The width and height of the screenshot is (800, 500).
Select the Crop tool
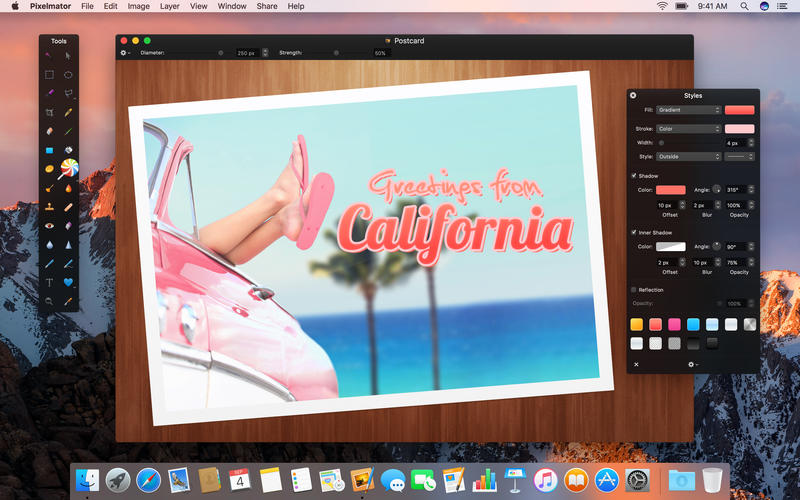click(49, 112)
